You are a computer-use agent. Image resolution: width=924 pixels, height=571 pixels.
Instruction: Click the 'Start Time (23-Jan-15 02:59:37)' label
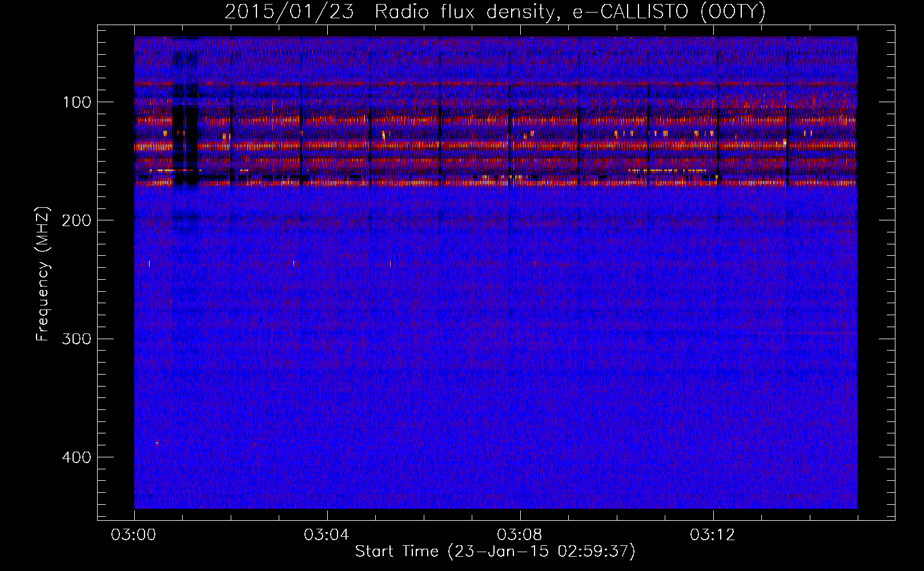pos(495,552)
